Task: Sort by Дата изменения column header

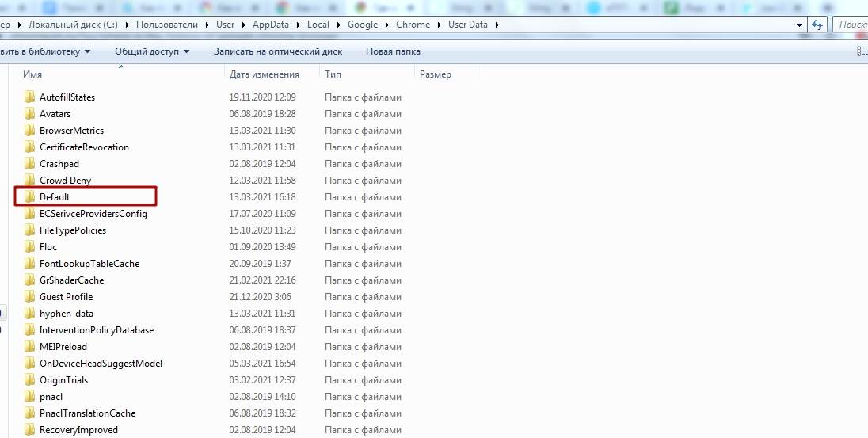Action: tap(264, 74)
